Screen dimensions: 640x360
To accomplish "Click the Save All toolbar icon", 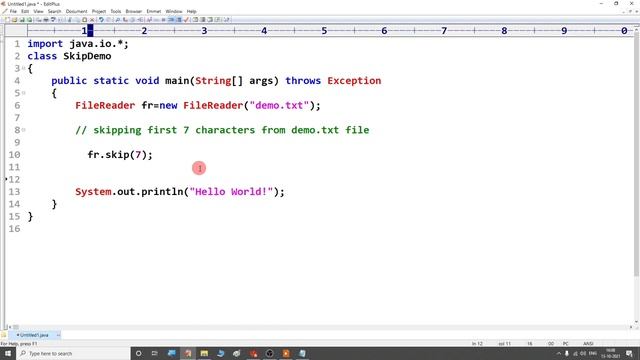I will coord(29,20).
